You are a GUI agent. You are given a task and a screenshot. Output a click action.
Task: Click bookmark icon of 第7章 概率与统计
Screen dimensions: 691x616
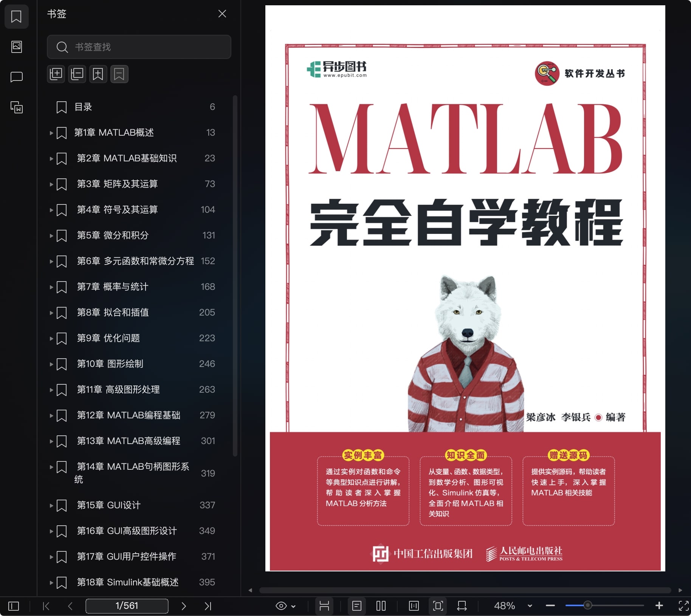click(62, 287)
